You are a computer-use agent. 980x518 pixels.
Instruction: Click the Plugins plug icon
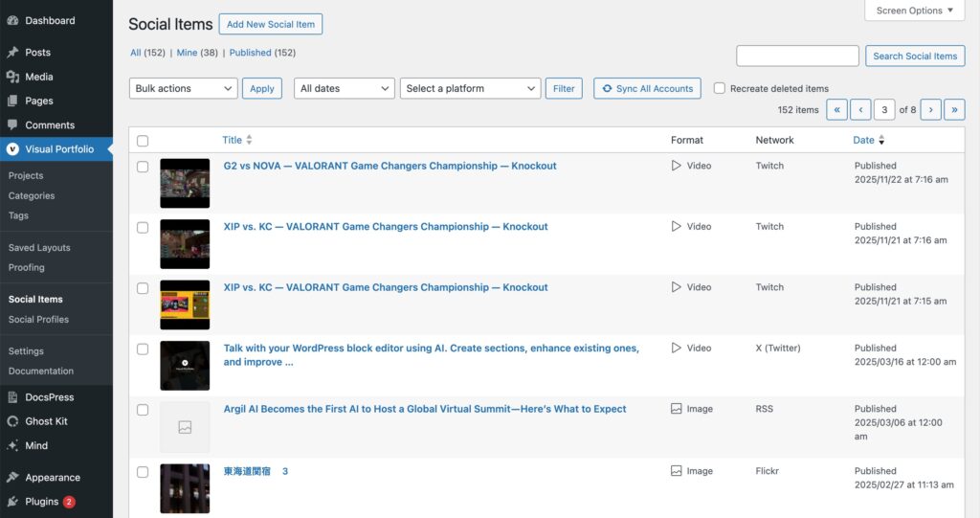tap(12, 502)
